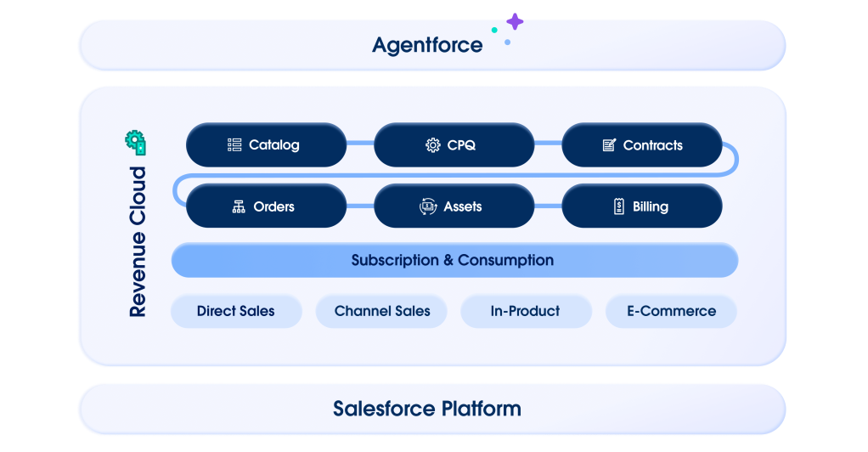This screenshot has height=452, width=868.
Task: Click the Assets text label
Action: (x=463, y=206)
